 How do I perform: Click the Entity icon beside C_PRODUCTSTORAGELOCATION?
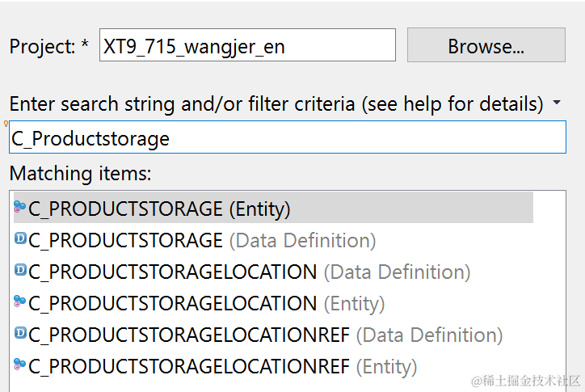point(20,302)
